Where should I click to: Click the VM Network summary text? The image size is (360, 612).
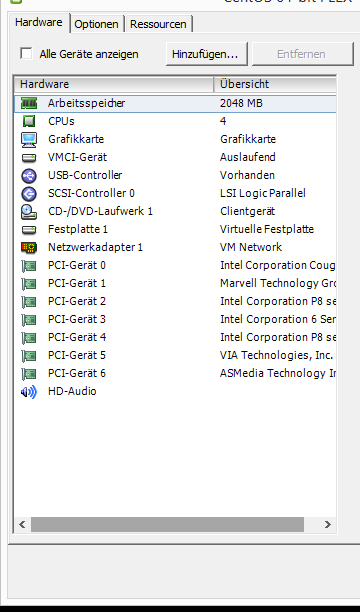coord(251,247)
